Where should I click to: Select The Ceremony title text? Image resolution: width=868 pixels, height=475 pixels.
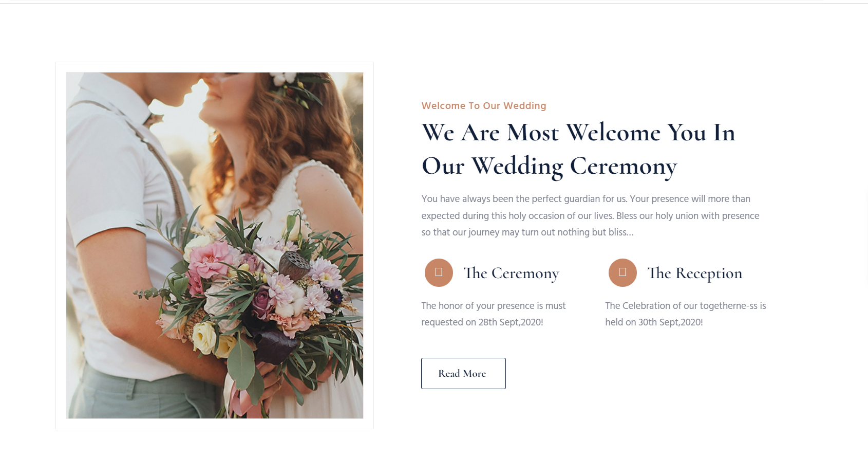511,273
